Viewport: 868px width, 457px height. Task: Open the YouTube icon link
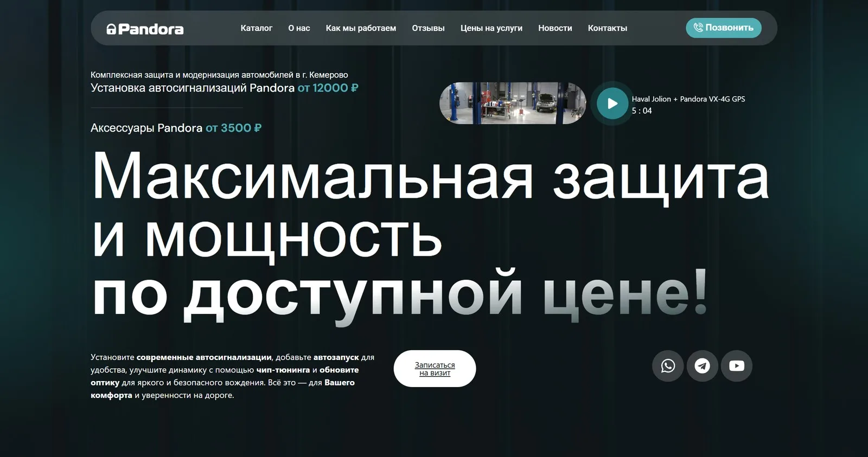tap(737, 366)
